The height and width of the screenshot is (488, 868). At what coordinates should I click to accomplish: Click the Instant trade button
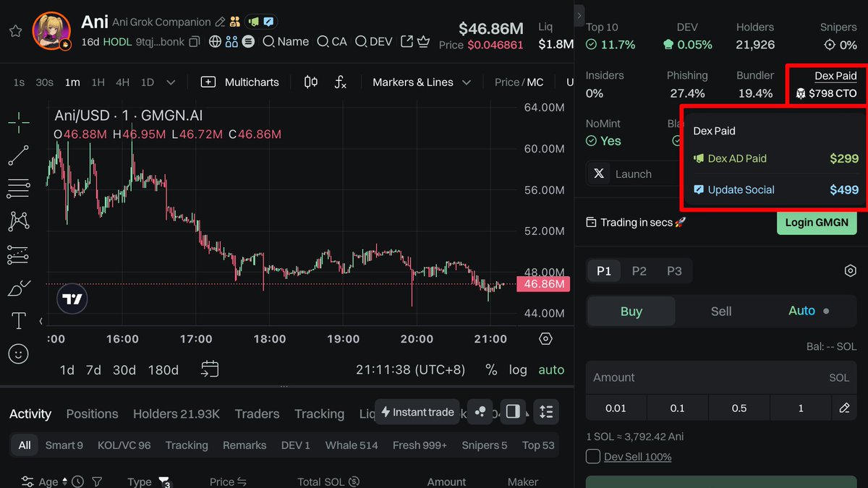[417, 412]
